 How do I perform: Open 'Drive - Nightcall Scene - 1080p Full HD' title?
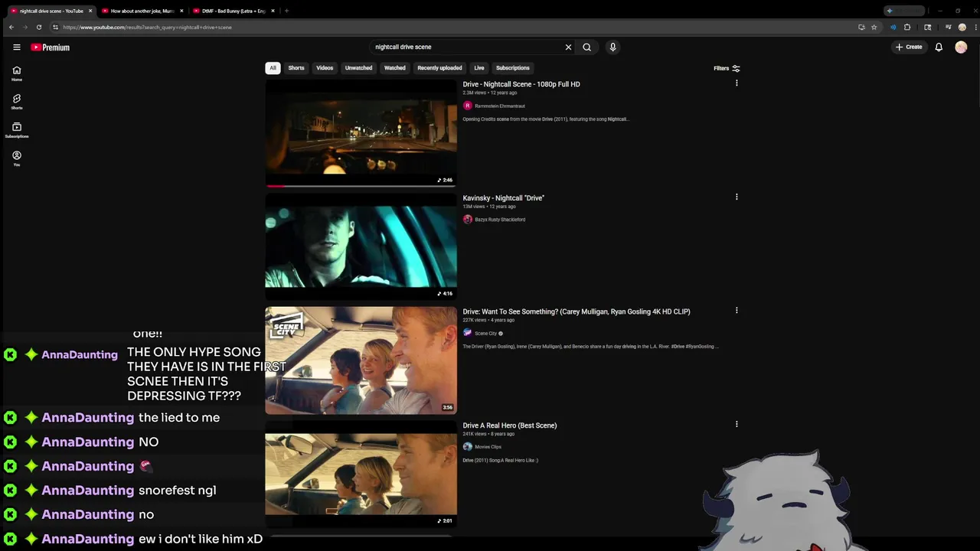(x=521, y=84)
